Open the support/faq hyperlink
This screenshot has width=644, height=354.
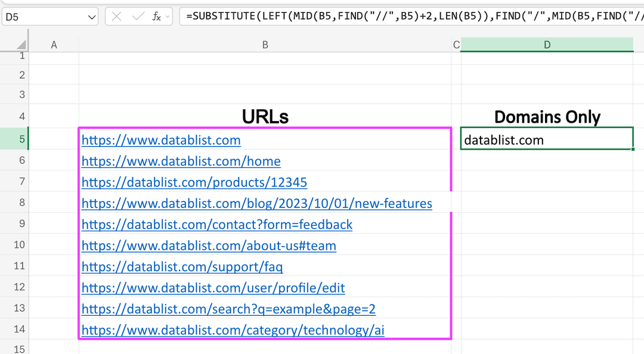pyautogui.click(x=182, y=267)
